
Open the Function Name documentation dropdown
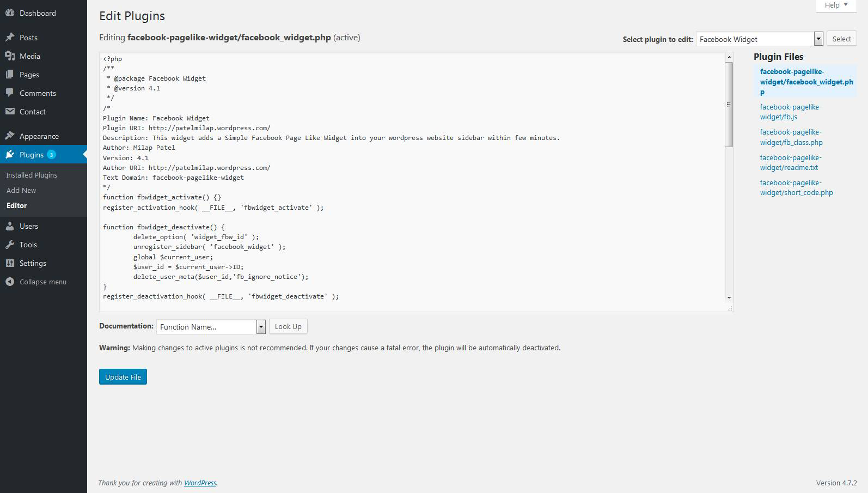coord(211,327)
